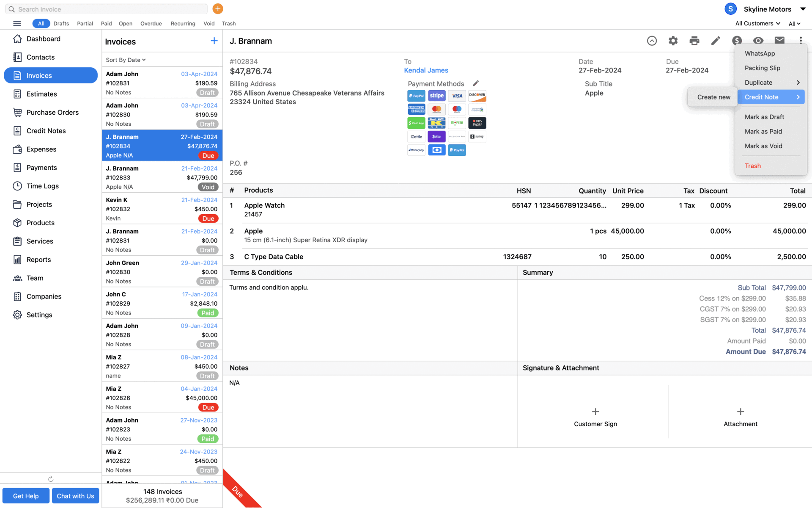Expand the All Customers dropdown

point(757,23)
